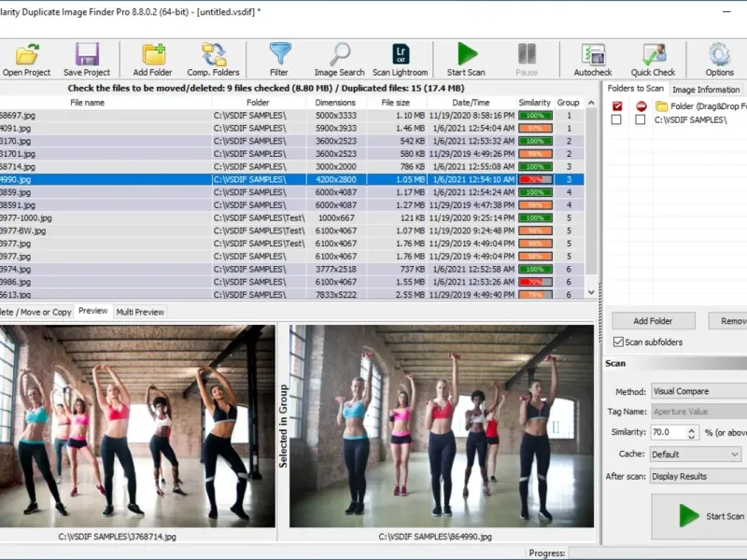Check the first box for C:\VSDIF SAMPLES\ folder
This screenshot has width=747, height=560.
click(x=616, y=119)
